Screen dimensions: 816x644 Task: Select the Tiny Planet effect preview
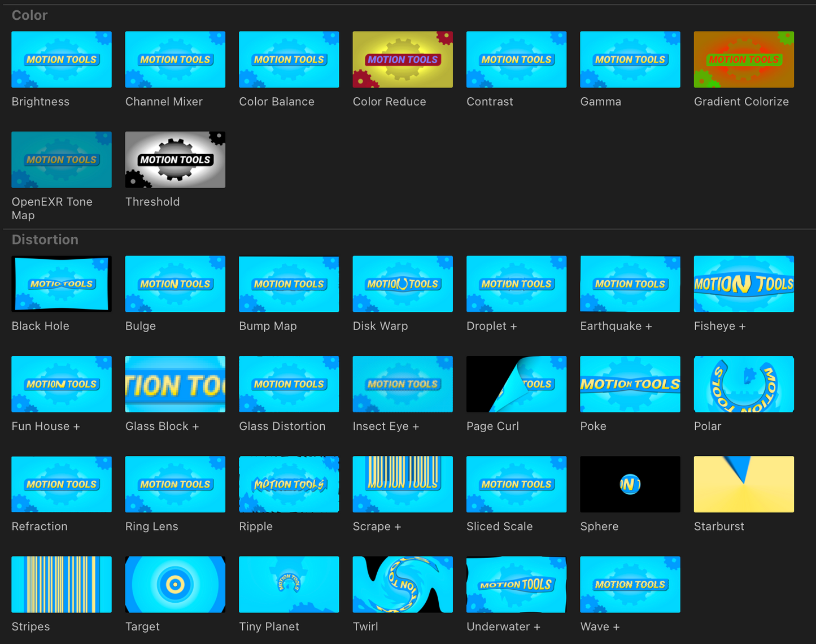(x=289, y=584)
